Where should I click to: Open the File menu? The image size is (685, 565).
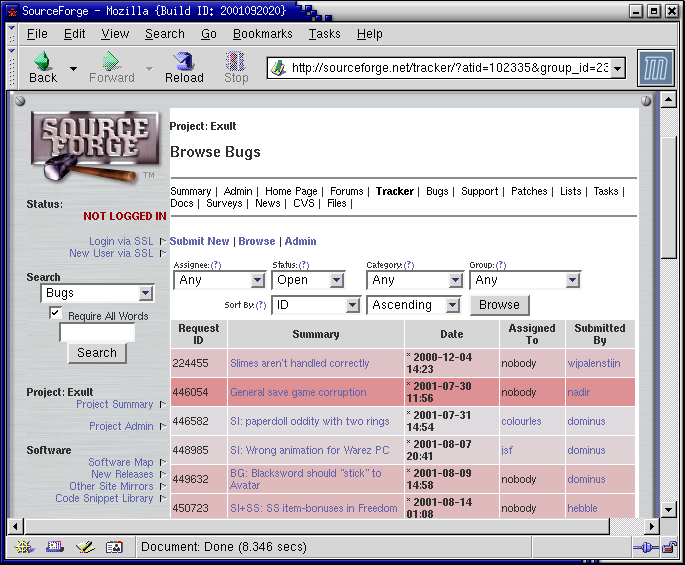click(x=37, y=34)
